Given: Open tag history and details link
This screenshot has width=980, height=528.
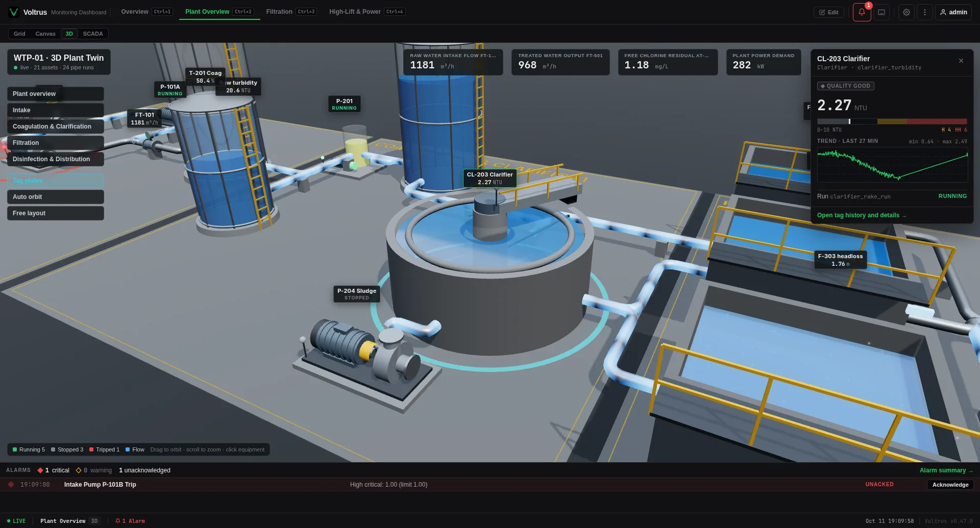Looking at the screenshot, I should pyautogui.click(x=862, y=215).
